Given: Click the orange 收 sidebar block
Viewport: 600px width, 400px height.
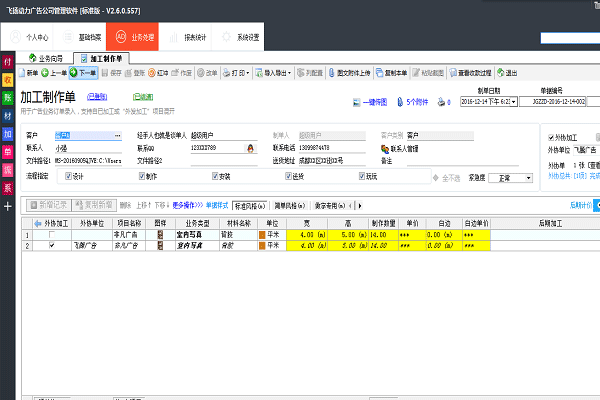Looking at the screenshot, I should (x=8, y=79).
